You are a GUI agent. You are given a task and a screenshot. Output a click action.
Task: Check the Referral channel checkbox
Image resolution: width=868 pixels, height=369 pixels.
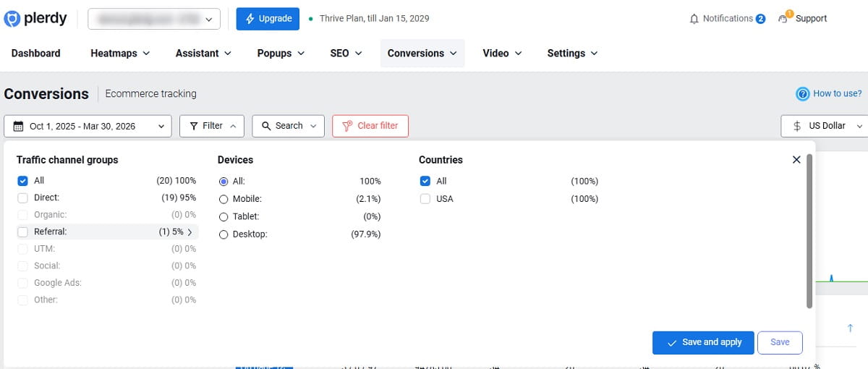[x=22, y=232]
